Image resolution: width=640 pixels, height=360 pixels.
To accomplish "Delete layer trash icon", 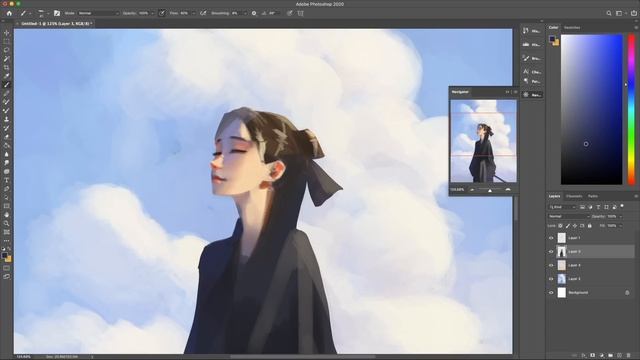I will (629, 356).
